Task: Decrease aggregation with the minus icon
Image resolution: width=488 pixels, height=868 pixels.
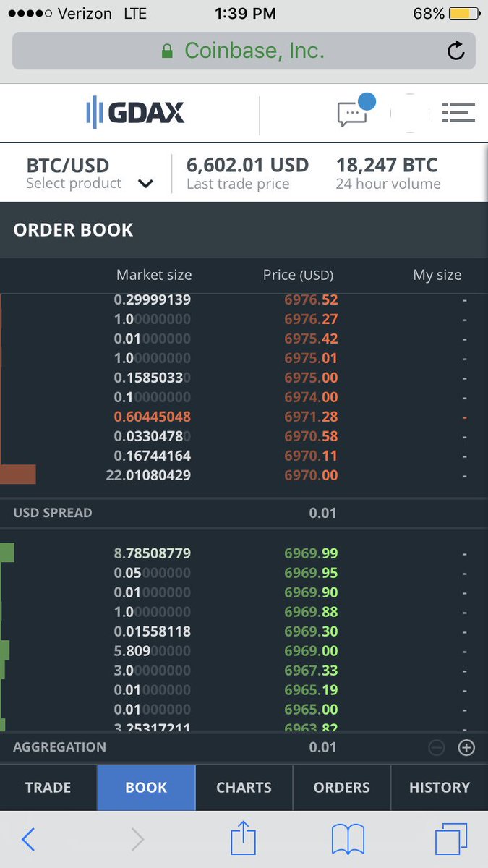Action: point(436,748)
